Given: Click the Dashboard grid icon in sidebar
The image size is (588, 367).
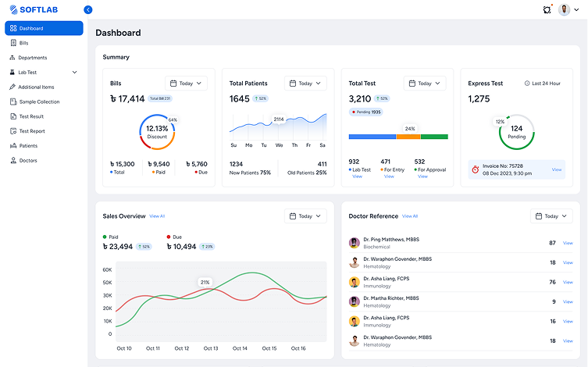Looking at the screenshot, I should point(13,28).
